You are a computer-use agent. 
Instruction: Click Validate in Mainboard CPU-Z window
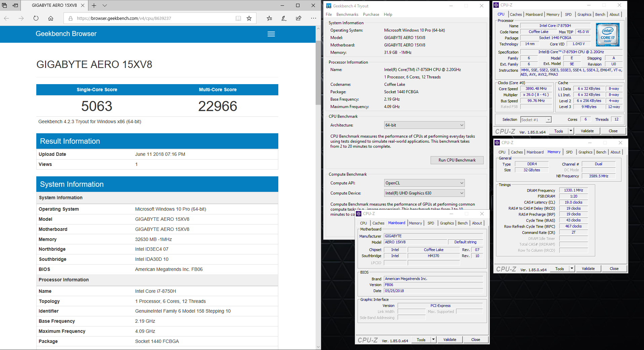tap(450, 340)
